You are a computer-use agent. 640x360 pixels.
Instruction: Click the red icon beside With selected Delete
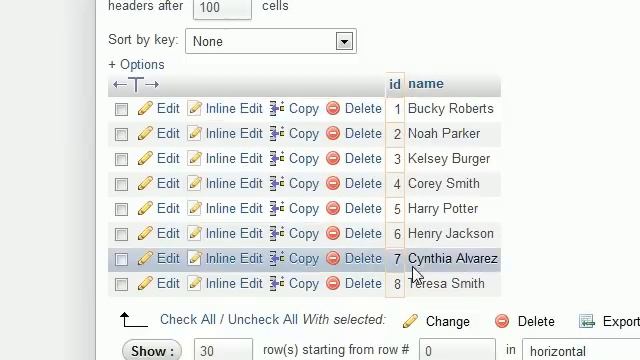(x=502, y=321)
